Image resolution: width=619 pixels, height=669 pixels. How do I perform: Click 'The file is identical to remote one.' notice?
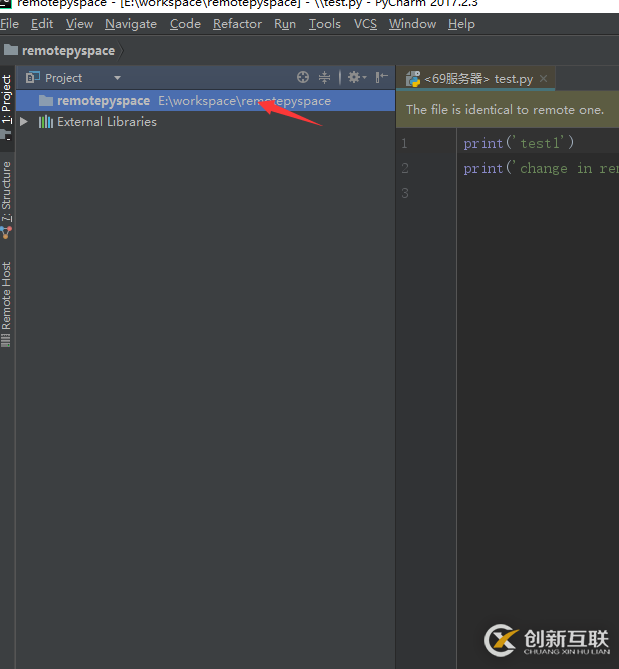tap(505, 110)
